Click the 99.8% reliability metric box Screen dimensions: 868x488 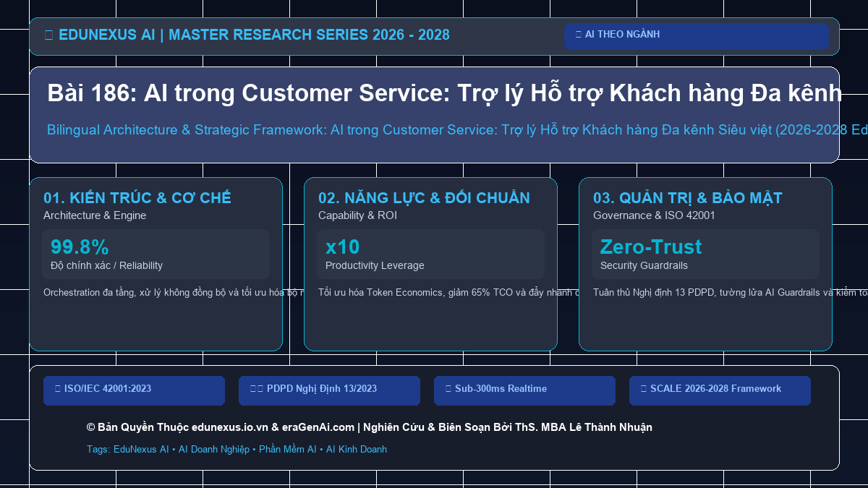click(156, 254)
